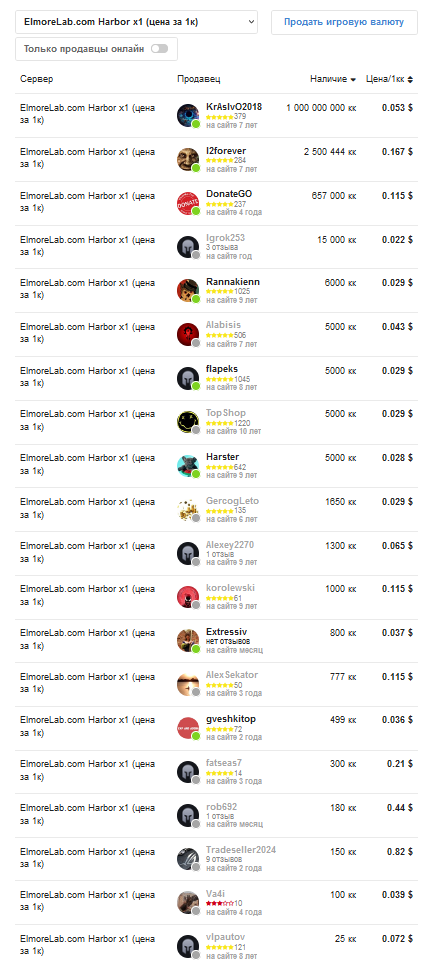Sort the list by Цена/1кк column

389,79
